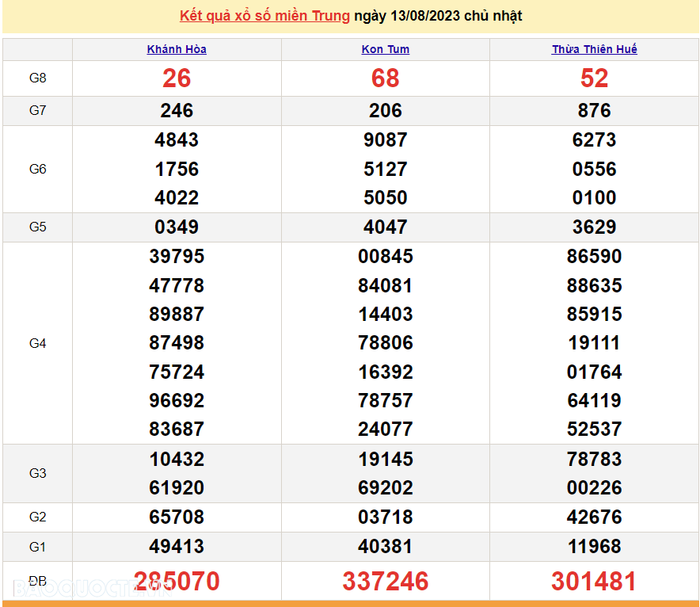Click the G4 row label
This screenshot has height=607, width=700.
37,343
